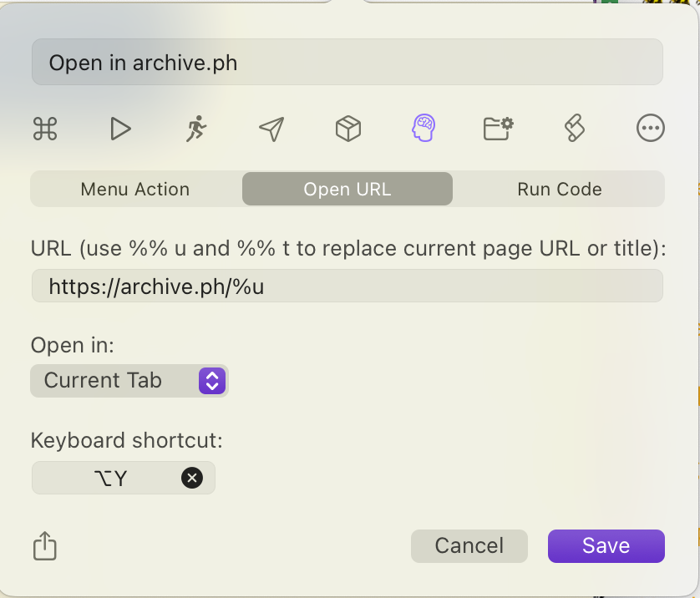Click the action name field
700x598 pixels.
[347, 63]
